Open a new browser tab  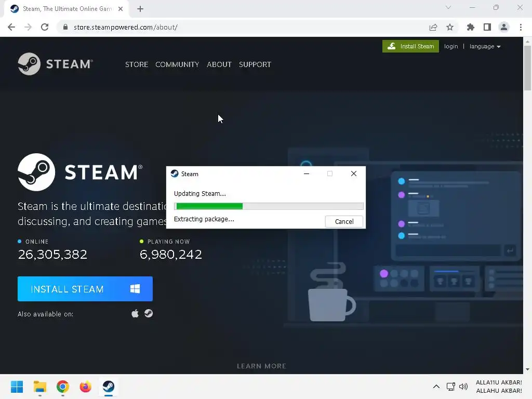(x=140, y=9)
